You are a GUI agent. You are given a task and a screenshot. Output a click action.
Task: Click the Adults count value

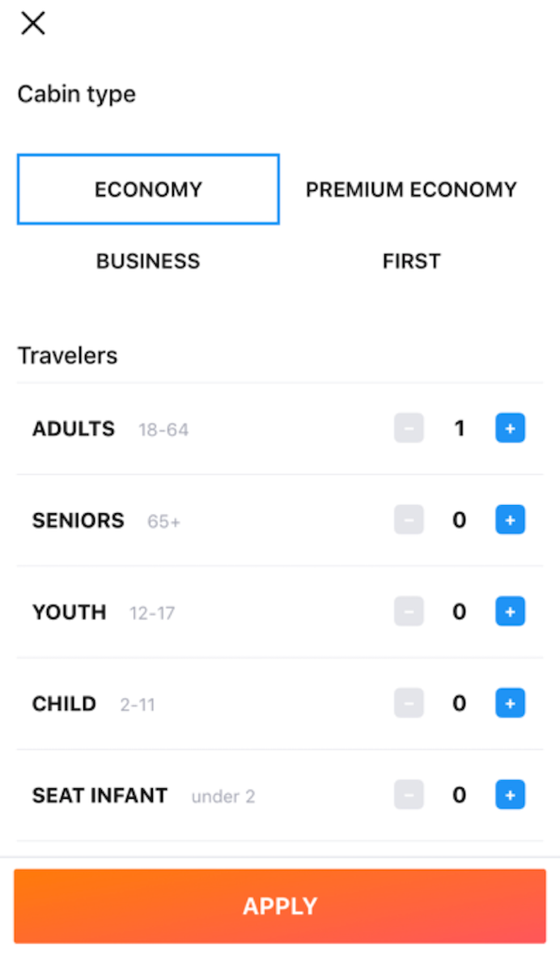tap(460, 428)
